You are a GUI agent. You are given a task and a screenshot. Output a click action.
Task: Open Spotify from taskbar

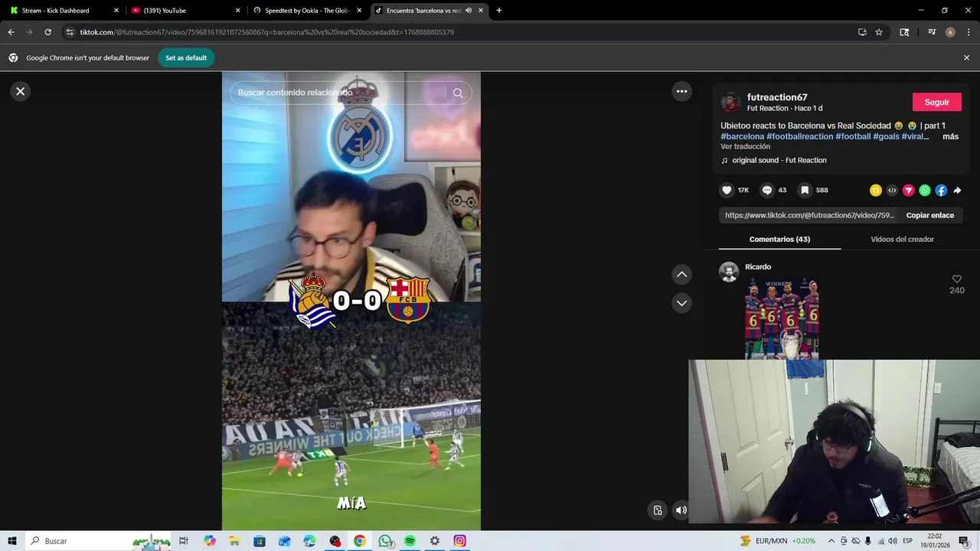[x=410, y=541]
